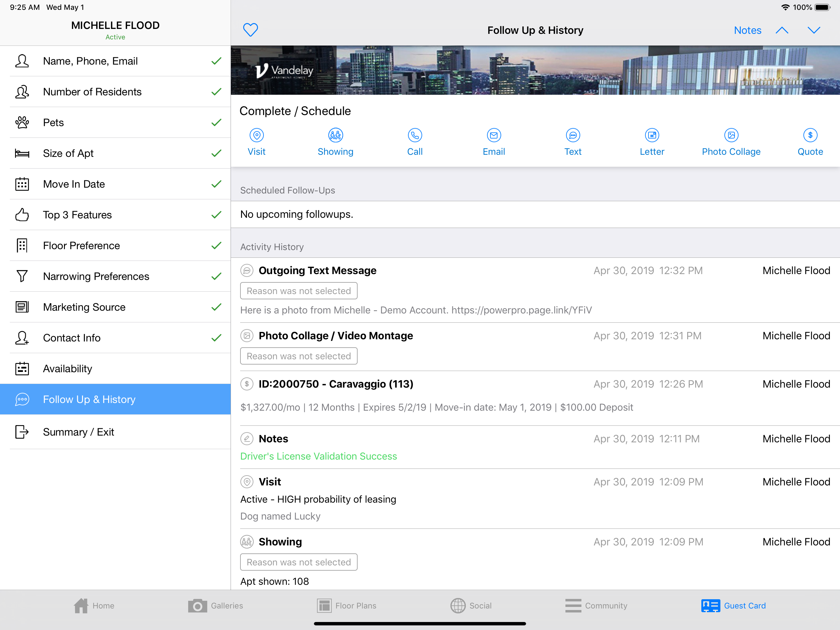The width and height of the screenshot is (840, 630).
Task: Click the Email envelope icon
Action: (494, 135)
